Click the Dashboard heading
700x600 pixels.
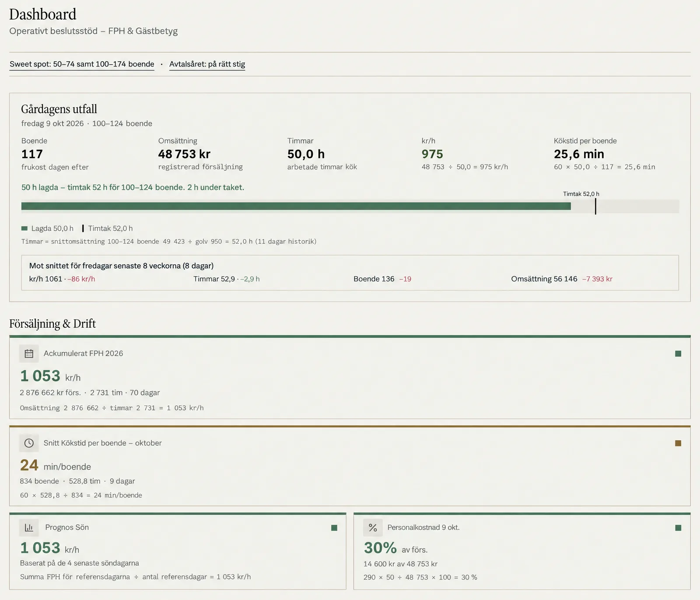point(43,14)
